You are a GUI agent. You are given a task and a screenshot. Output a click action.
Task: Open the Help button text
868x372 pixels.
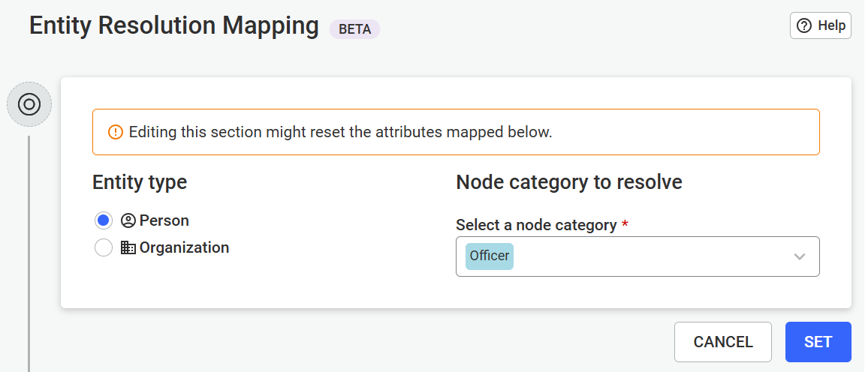[x=831, y=25]
